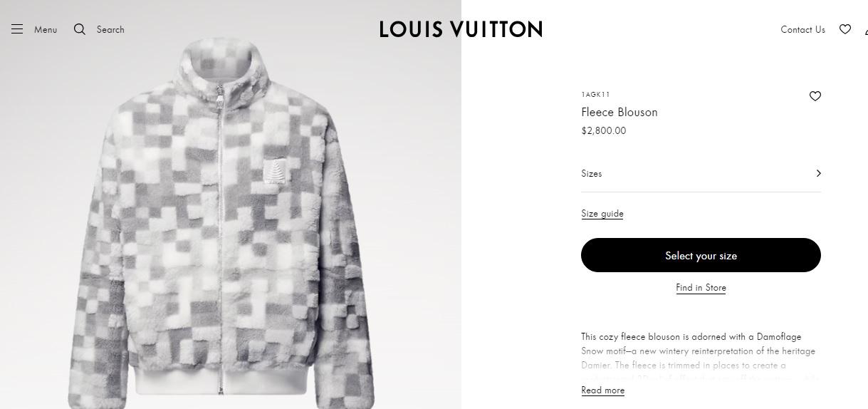Go home via the Louis Vuitton logo
The height and width of the screenshot is (409, 868).
point(461,29)
